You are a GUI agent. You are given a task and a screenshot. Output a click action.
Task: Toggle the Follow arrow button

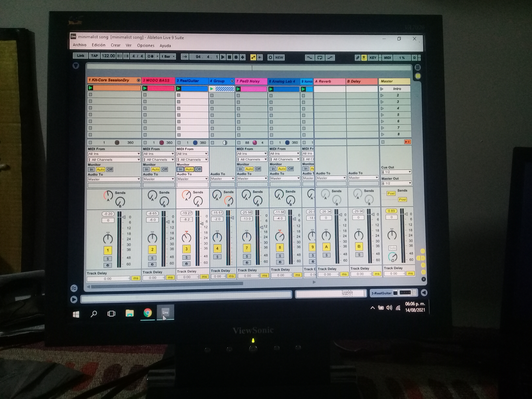tap(185, 57)
